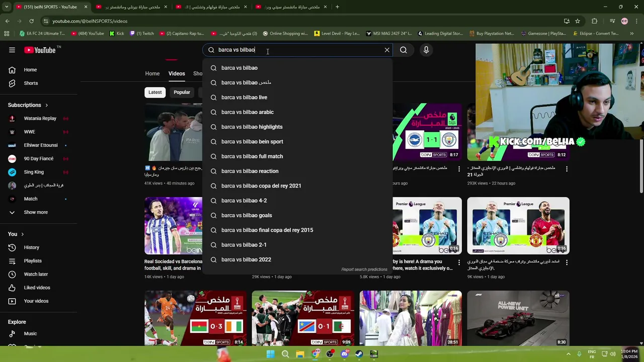
Task: Choose suggestion barca vs bilbao live
Action: tap(297, 98)
